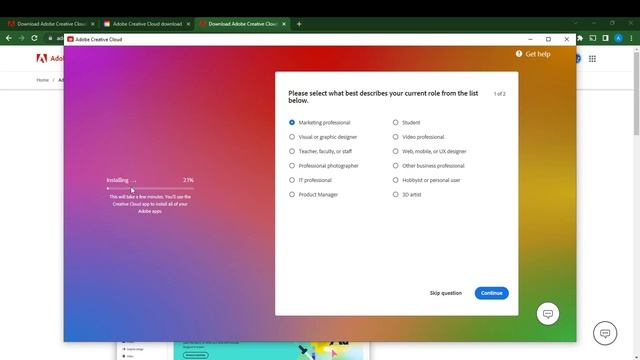Click Adobe logo on webpage
Screen dimensions: 640x360
click(42, 58)
